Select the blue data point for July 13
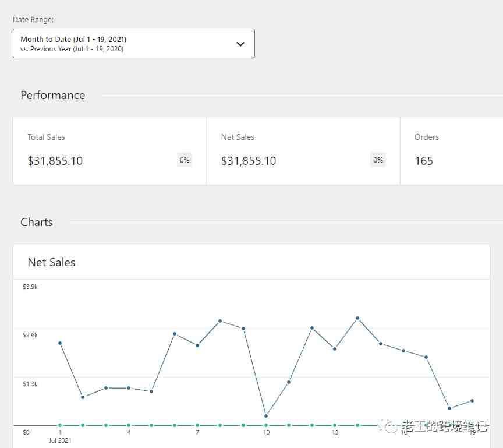The height and width of the screenshot is (448, 503). (335, 349)
